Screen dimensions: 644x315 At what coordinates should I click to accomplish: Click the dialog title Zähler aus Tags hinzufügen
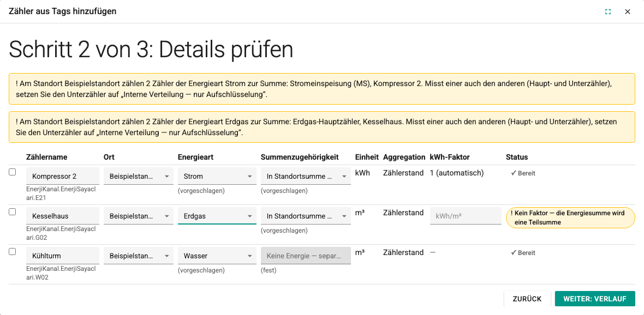pos(62,11)
